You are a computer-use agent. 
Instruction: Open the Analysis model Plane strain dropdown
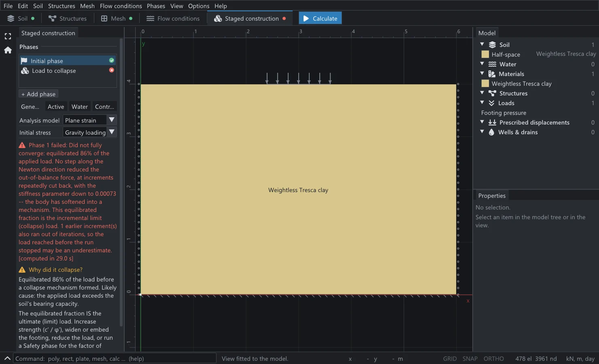(90, 120)
